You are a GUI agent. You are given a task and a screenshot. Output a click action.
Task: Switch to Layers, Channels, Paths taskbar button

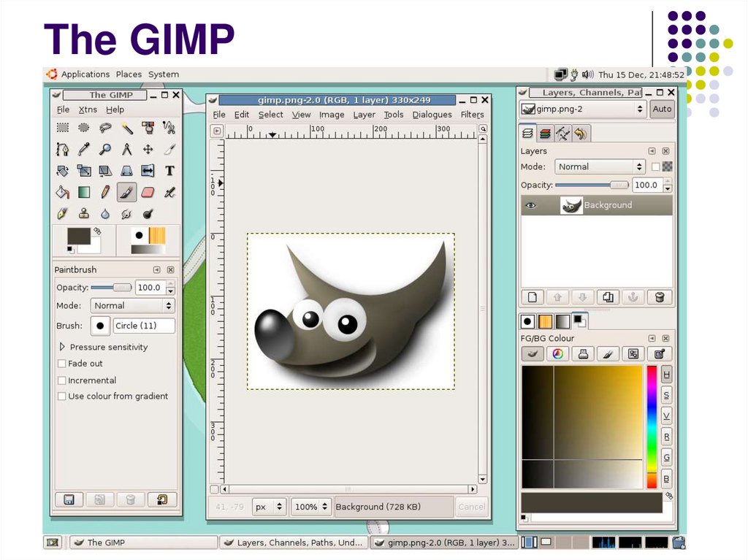coord(294,542)
